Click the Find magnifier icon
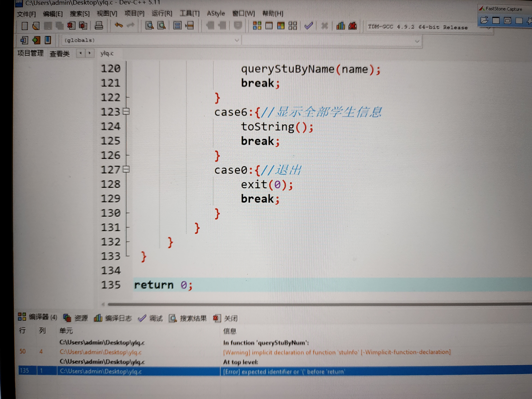Screen dimensions: 532x399 click(x=149, y=26)
